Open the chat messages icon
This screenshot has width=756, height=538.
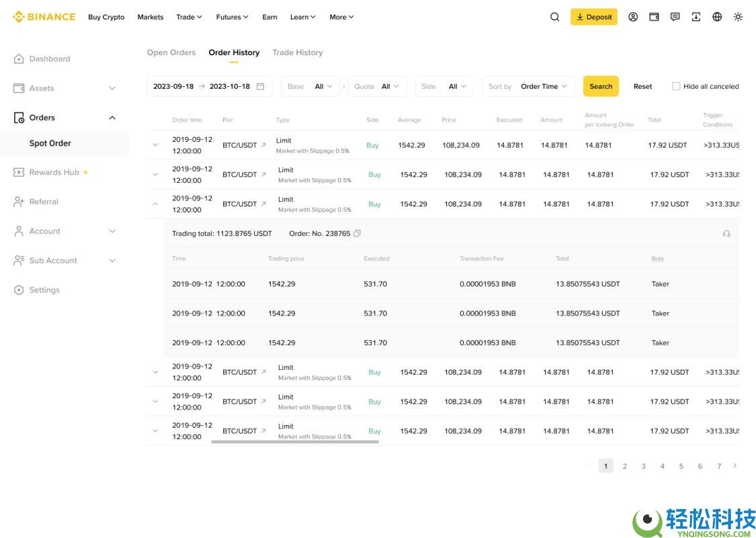[675, 17]
